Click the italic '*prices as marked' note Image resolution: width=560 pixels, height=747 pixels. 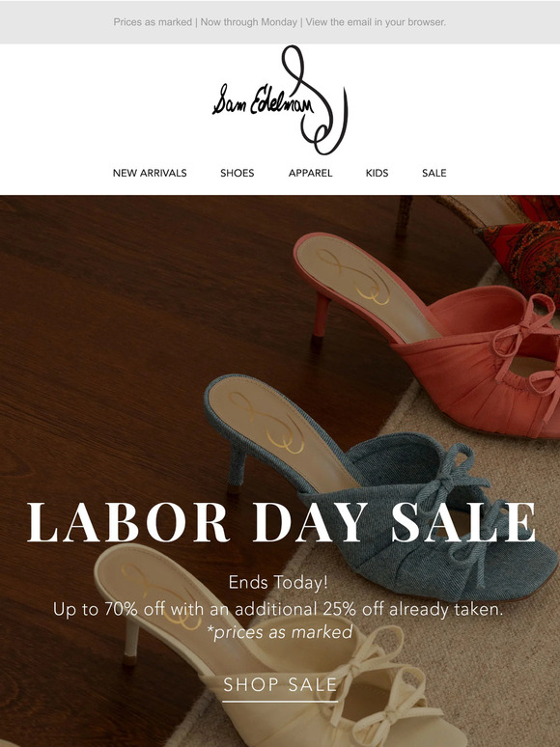pyautogui.click(x=280, y=632)
